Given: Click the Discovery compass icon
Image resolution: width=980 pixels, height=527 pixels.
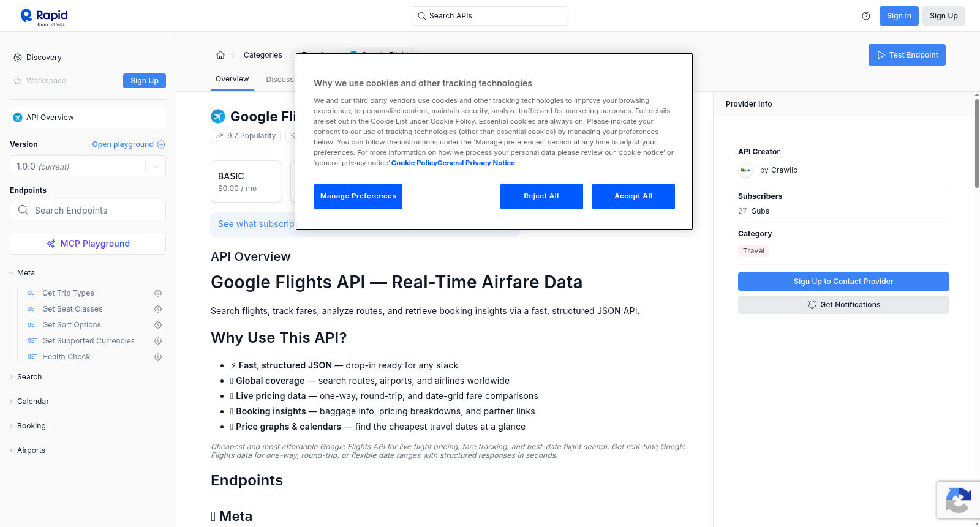Looking at the screenshot, I should pos(18,58).
